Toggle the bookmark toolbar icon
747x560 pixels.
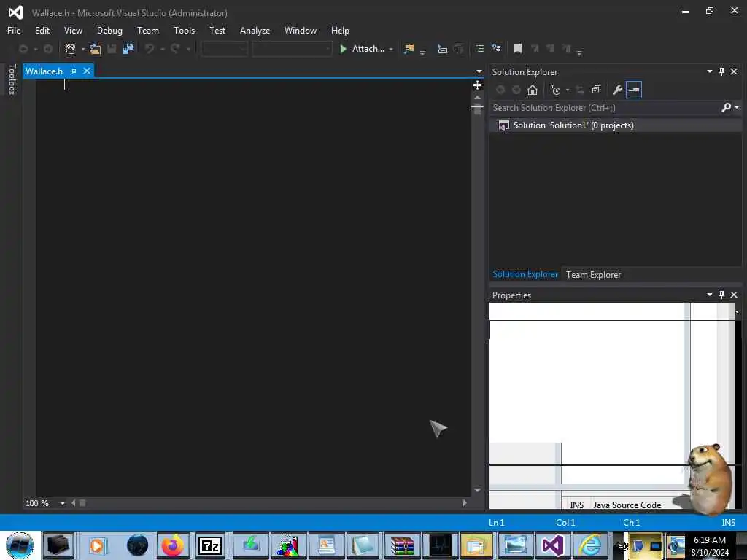517,49
